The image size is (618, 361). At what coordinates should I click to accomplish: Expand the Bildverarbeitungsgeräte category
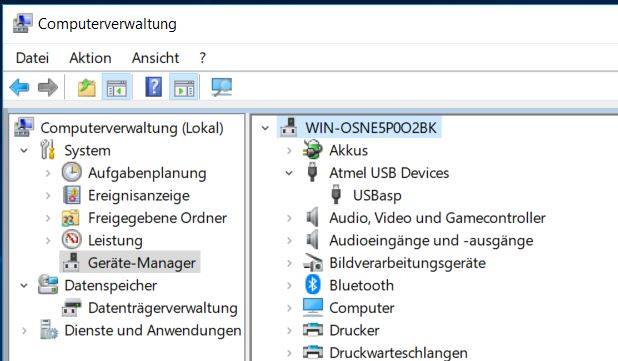click(x=289, y=263)
